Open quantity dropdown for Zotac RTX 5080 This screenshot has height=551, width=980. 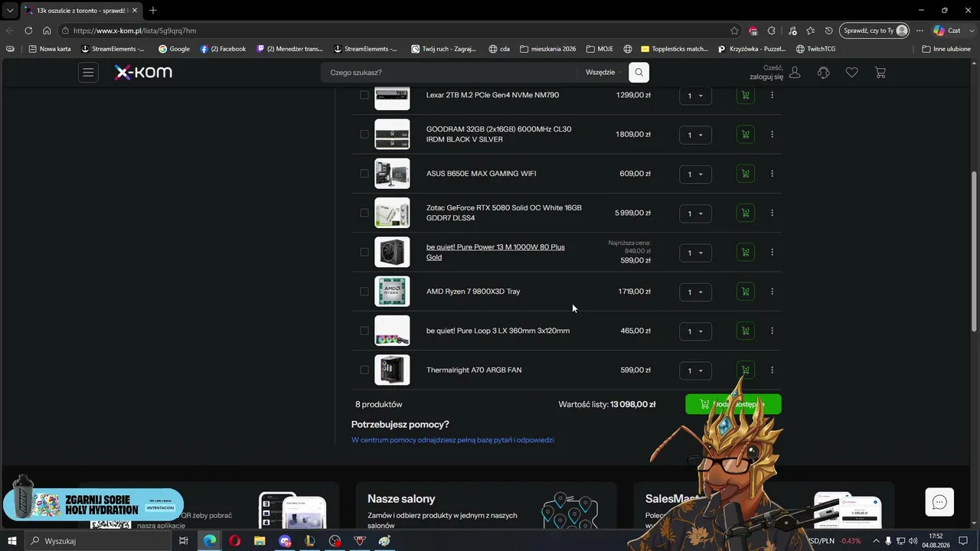pyautogui.click(x=695, y=214)
